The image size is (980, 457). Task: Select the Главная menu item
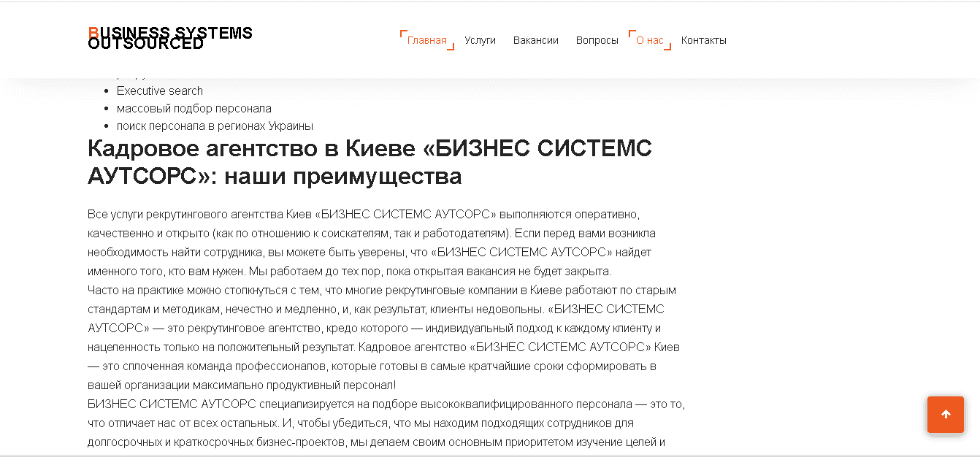point(426,40)
